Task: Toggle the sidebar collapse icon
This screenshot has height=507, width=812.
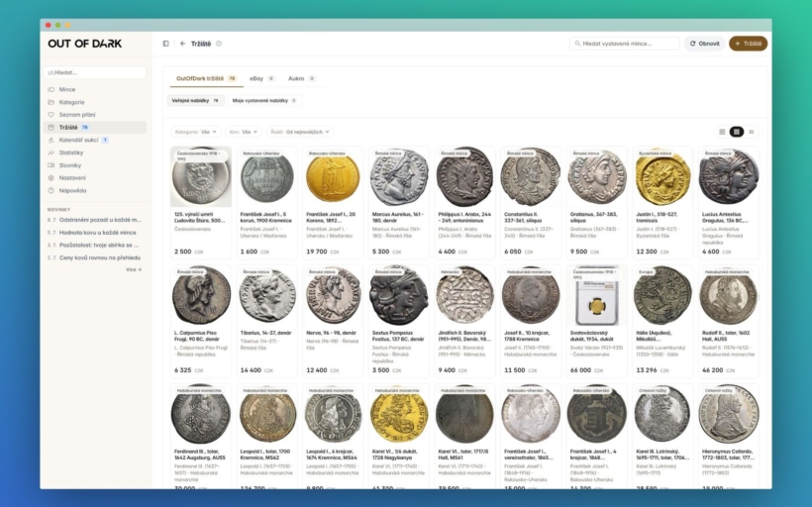Action: click(x=165, y=44)
